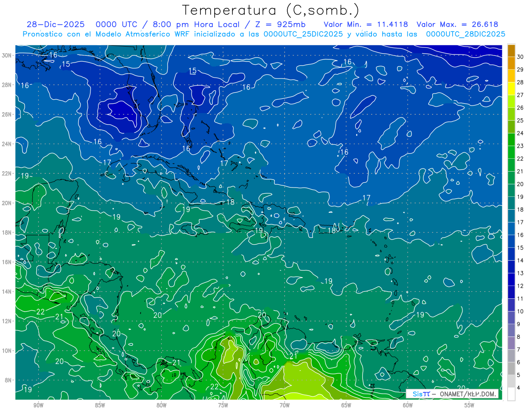Click the longitude axis label "75W"

click(x=223, y=406)
